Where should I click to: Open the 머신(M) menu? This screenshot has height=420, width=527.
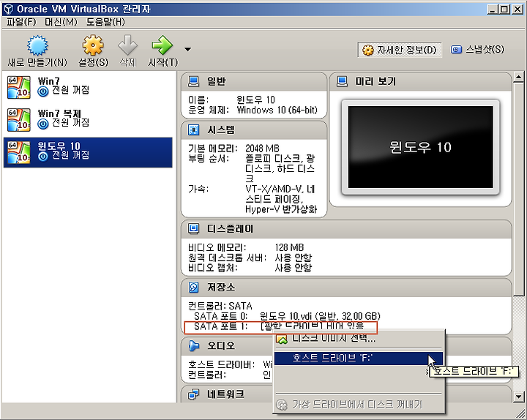pos(61,22)
